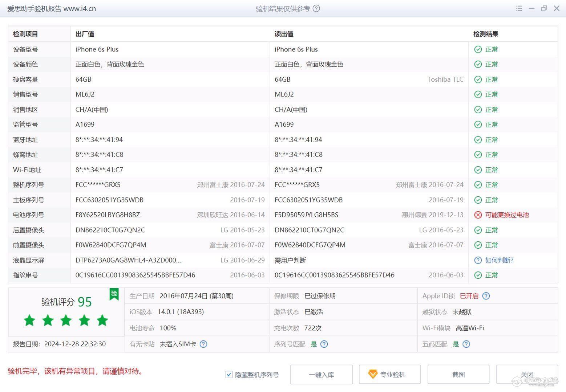Click the 出厂值 column header
Viewport: 566px width, 392px height.
click(85, 34)
